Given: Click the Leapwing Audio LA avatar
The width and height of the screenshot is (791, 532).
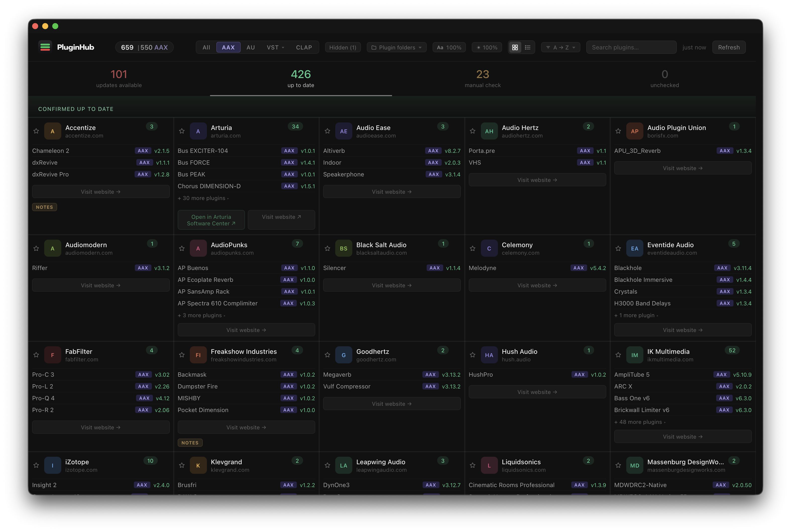Looking at the screenshot, I should (x=344, y=465).
